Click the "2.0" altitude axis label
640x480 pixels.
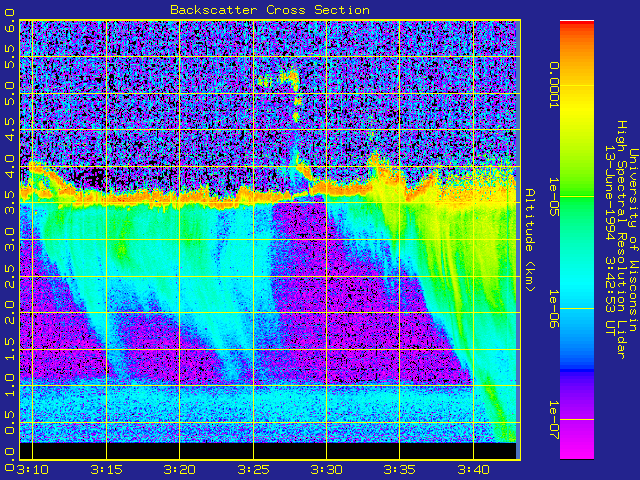10,312
